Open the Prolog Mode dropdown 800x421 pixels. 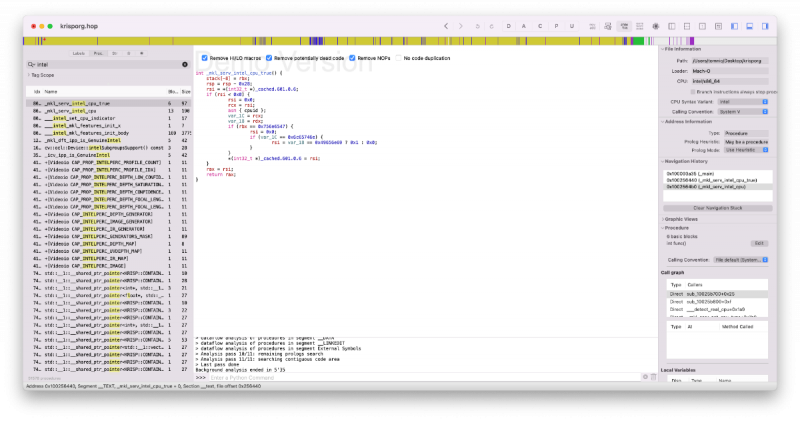pos(747,150)
